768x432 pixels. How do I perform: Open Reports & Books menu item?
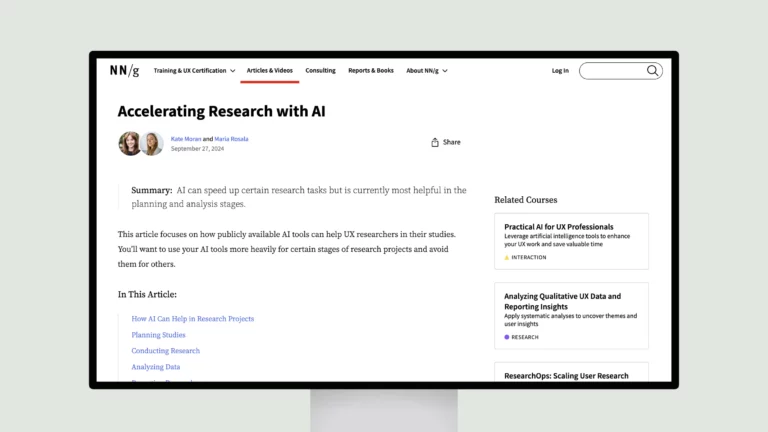click(x=371, y=71)
